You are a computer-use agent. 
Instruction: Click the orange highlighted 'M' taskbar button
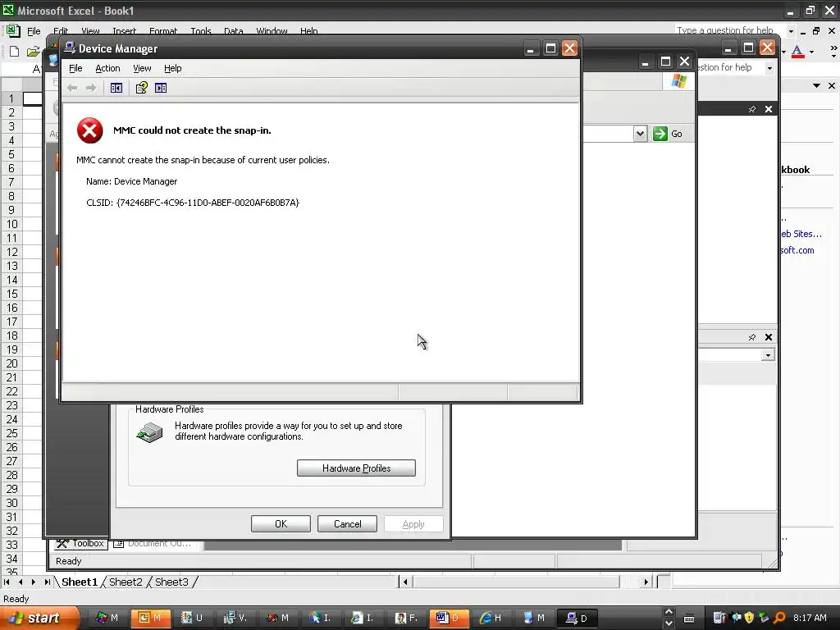pos(151,618)
